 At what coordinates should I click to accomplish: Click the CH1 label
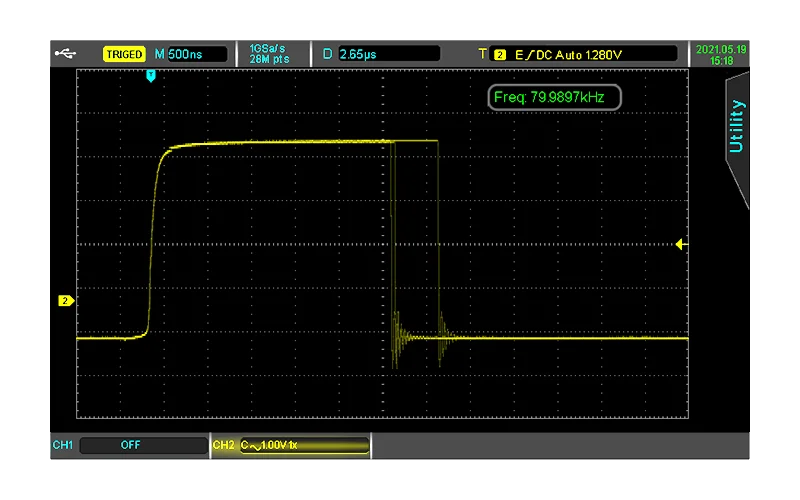click(x=63, y=445)
